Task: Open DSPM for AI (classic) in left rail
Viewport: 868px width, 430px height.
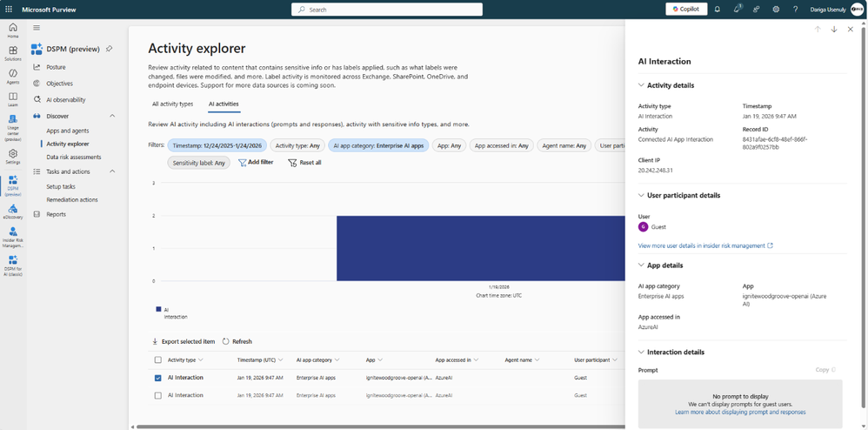Action: pos(13,266)
